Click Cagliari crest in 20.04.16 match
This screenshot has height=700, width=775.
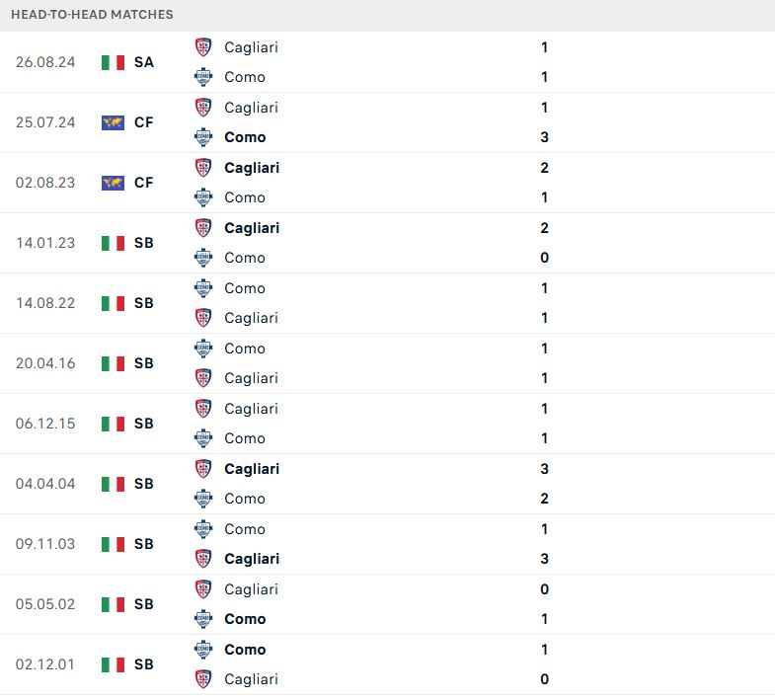pos(203,378)
